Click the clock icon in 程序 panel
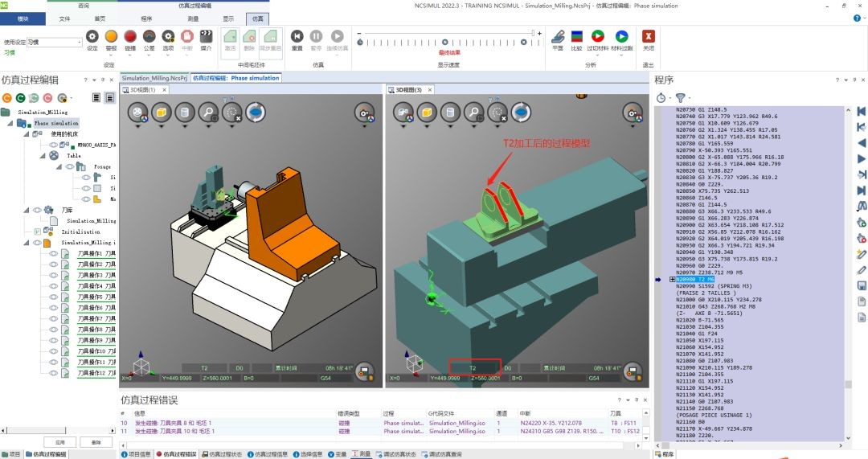Screen dimensions: 868x459 (x=661, y=98)
